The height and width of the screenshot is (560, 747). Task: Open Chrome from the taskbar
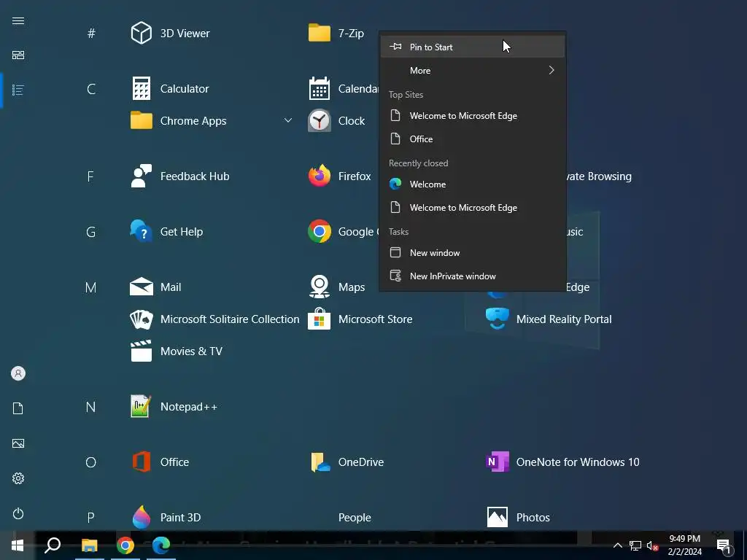(x=125, y=545)
